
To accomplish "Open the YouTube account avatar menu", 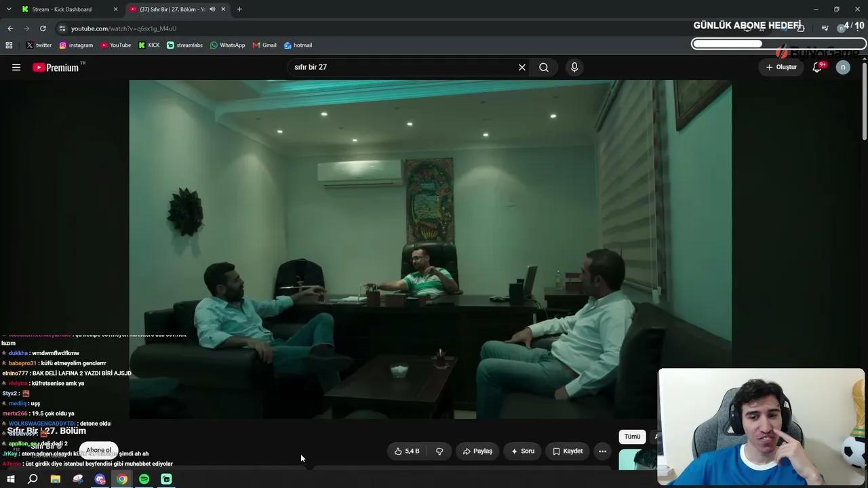I will click(843, 67).
